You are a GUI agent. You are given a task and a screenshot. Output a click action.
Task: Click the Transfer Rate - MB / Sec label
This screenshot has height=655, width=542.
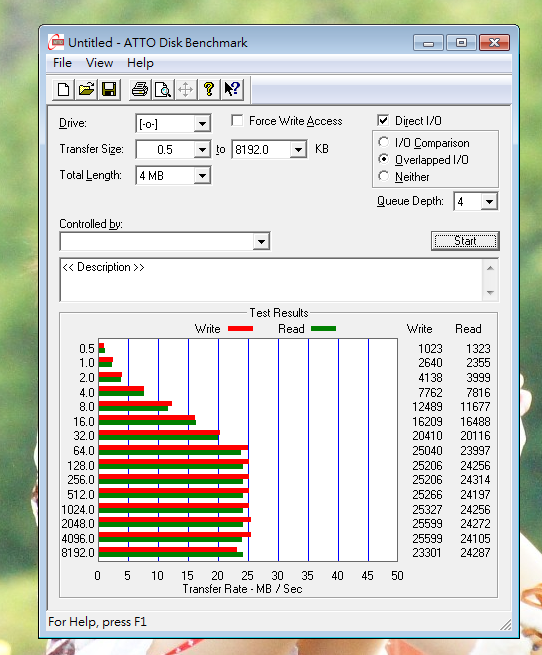click(x=242, y=589)
